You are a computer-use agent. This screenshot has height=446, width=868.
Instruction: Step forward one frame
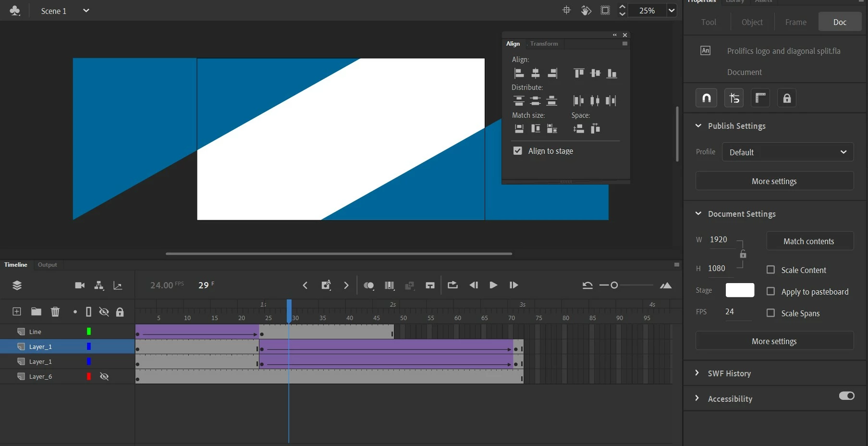coord(513,285)
